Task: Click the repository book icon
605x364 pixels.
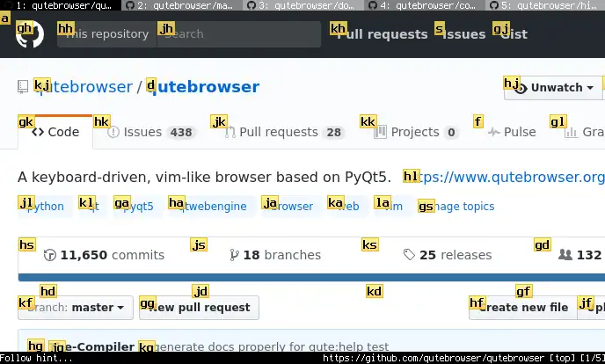Action: point(23,87)
